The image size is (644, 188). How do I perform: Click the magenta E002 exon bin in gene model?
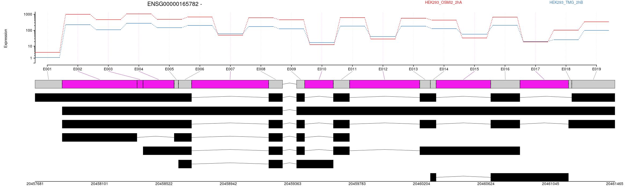click(x=100, y=84)
